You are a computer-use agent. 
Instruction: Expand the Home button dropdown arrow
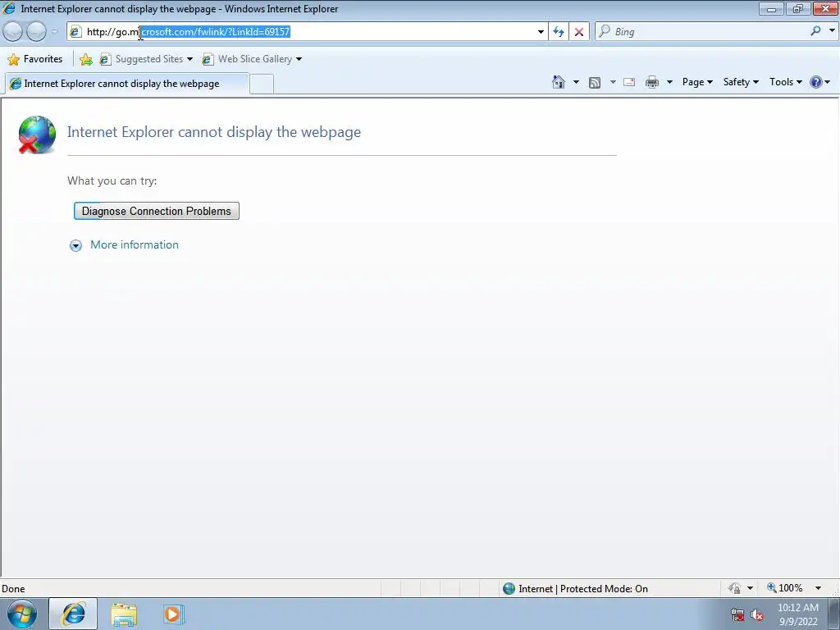576,82
